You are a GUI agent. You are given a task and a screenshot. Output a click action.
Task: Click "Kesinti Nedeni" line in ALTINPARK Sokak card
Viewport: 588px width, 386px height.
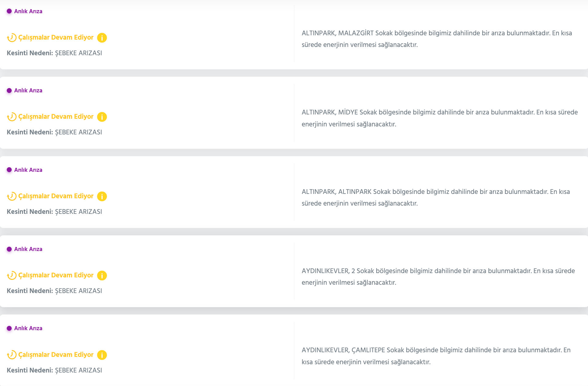pos(54,212)
